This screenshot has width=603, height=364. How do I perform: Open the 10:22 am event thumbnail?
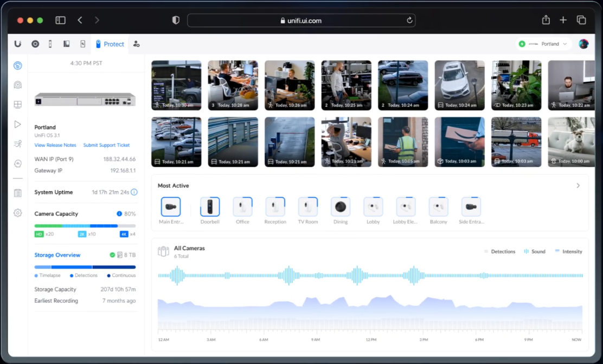coord(572,85)
